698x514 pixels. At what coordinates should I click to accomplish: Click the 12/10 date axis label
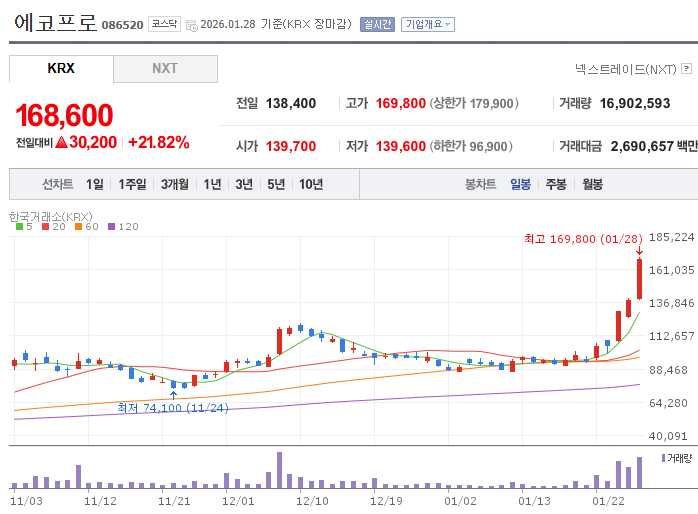pyautogui.click(x=312, y=501)
